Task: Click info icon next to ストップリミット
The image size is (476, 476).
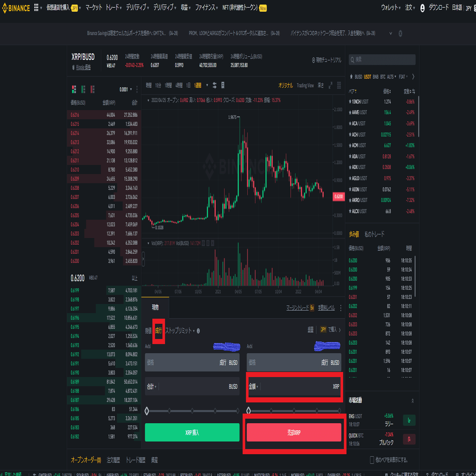Action: pos(198,331)
